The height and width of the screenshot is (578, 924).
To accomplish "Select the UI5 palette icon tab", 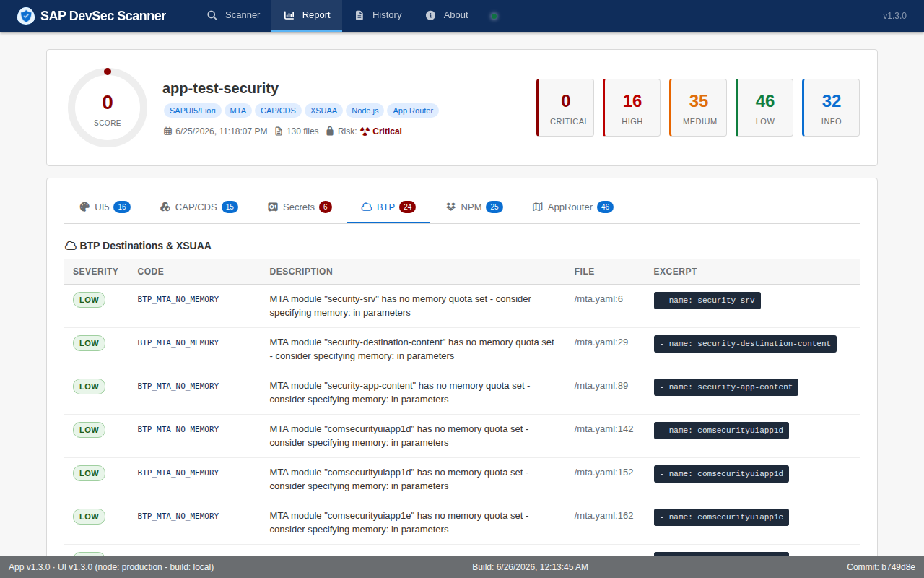I will (84, 207).
